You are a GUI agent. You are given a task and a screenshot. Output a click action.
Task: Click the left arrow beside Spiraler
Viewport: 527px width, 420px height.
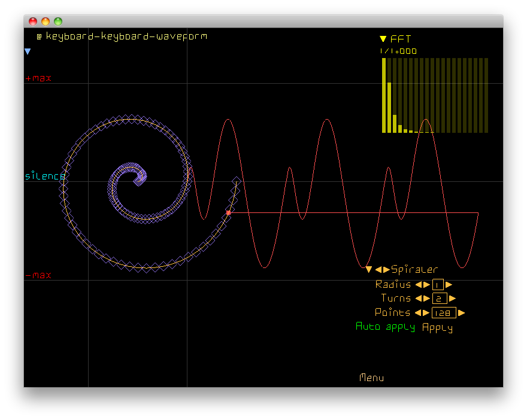click(x=378, y=270)
